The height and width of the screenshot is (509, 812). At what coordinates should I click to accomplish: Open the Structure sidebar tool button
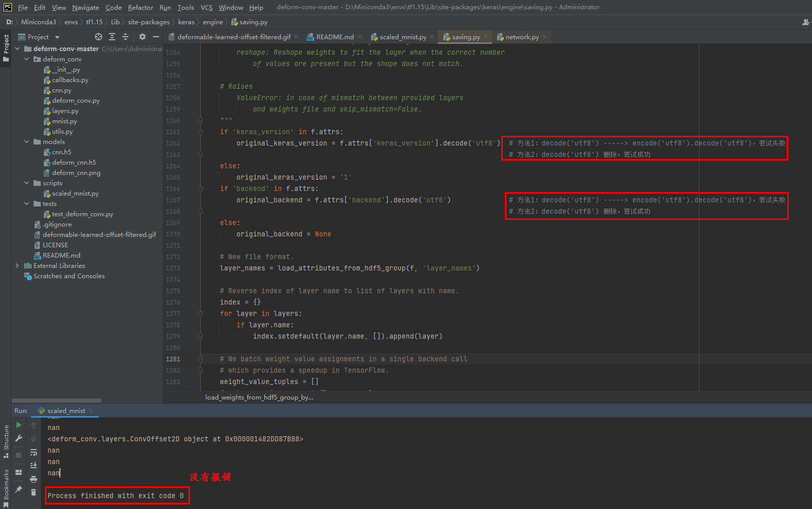(6, 441)
